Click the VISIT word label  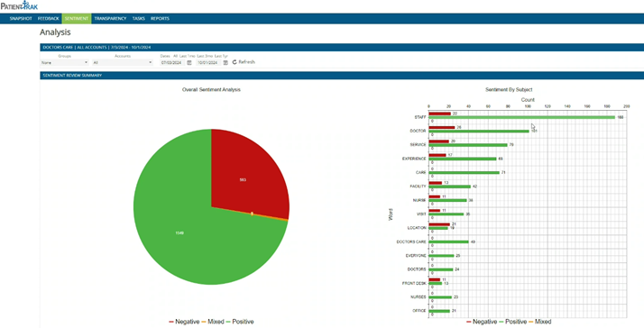click(421, 214)
